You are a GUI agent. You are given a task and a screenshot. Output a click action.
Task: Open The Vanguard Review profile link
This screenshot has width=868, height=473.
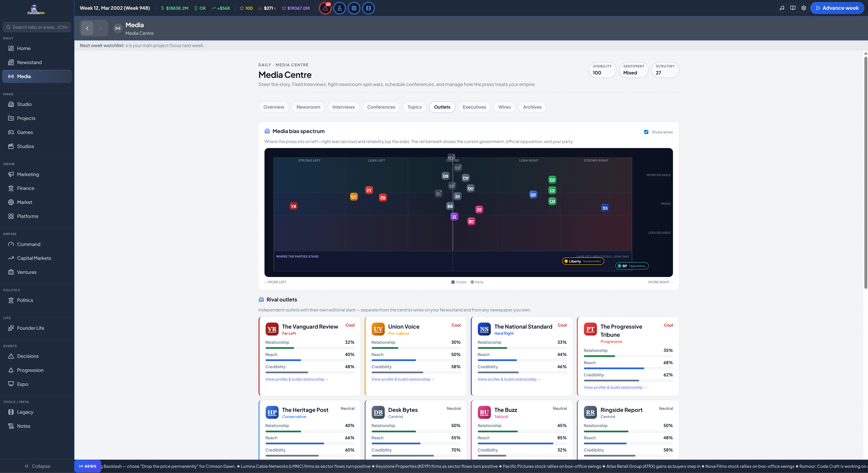tap(297, 379)
